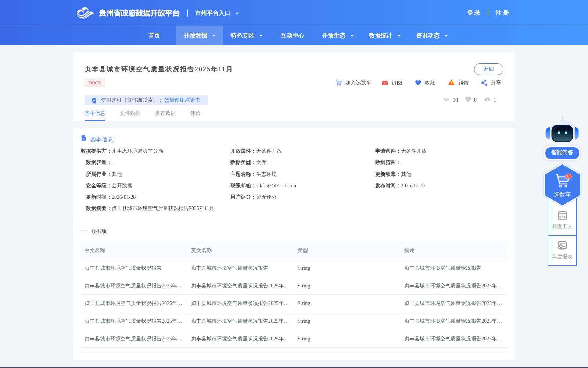Image resolution: width=588 pixels, height=368 pixels.
Task: Click the document icon beside 基本信息 heading
Action: click(x=83, y=139)
